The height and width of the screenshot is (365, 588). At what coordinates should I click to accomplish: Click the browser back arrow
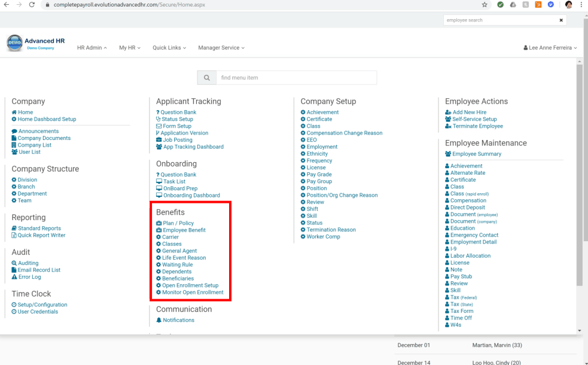pyautogui.click(x=7, y=5)
